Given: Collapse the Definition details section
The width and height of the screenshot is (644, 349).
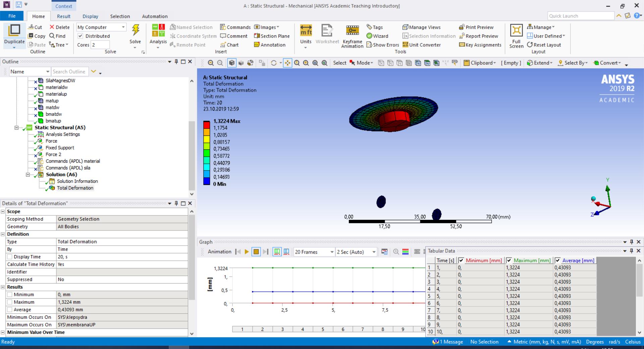Looking at the screenshot, I should tap(3, 234).
